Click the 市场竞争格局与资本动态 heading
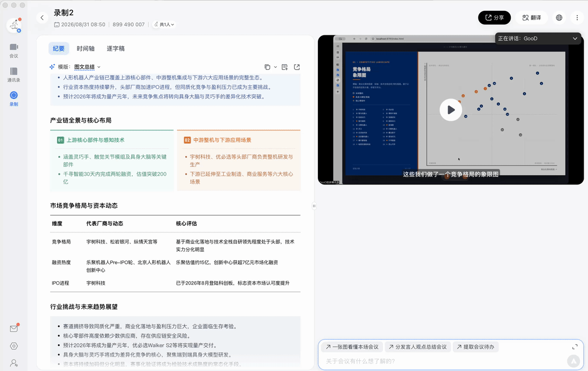Image resolution: width=588 pixels, height=371 pixels. click(84, 206)
